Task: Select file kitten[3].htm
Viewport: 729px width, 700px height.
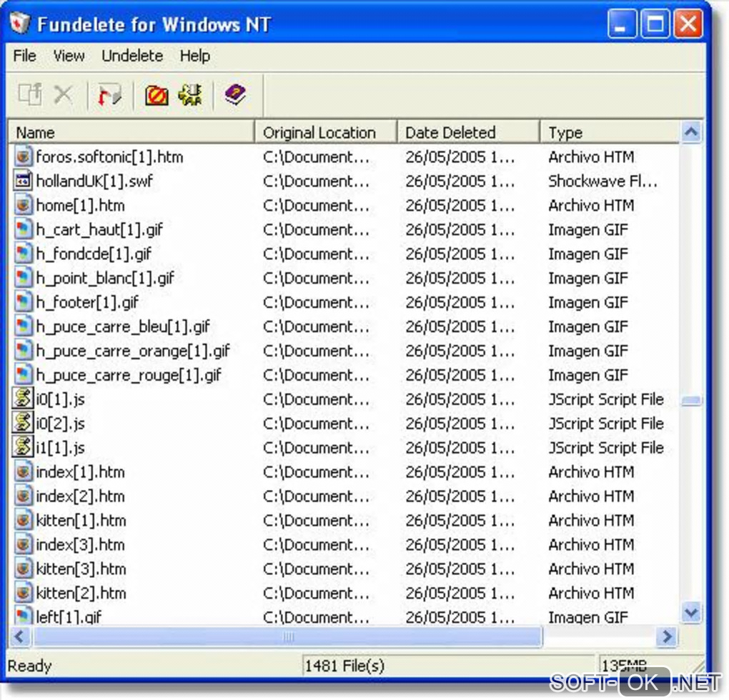Action: [81, 568]
